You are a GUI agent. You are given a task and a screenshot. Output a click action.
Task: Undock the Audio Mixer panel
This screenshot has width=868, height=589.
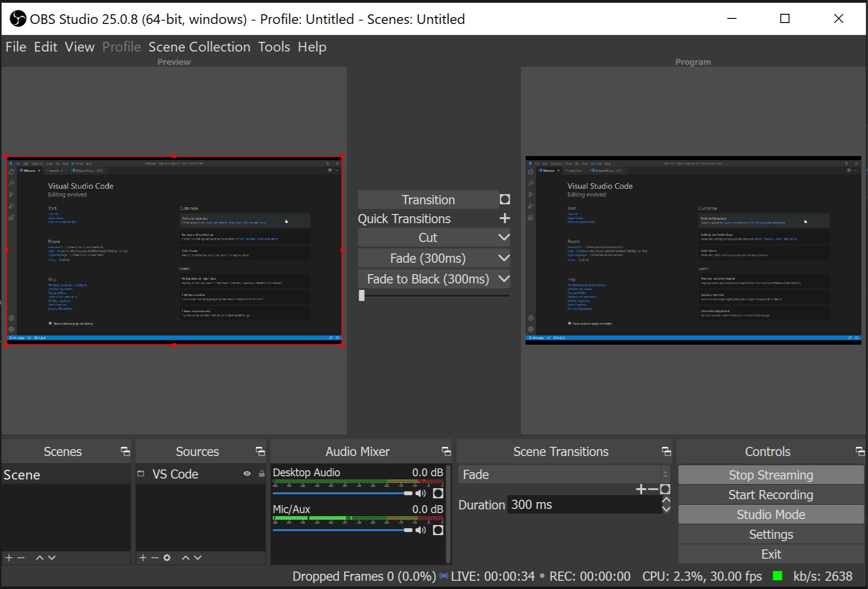[x=446, y=451]
